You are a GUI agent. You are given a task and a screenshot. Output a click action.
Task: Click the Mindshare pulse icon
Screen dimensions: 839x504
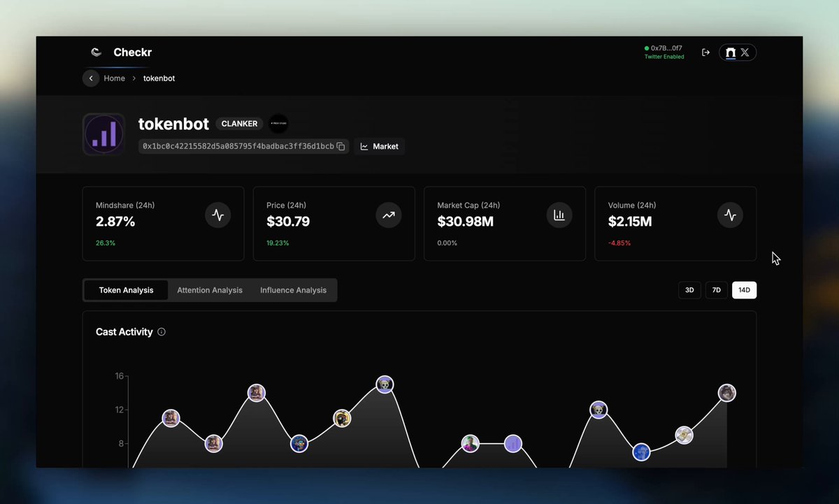tap(218, 215)
